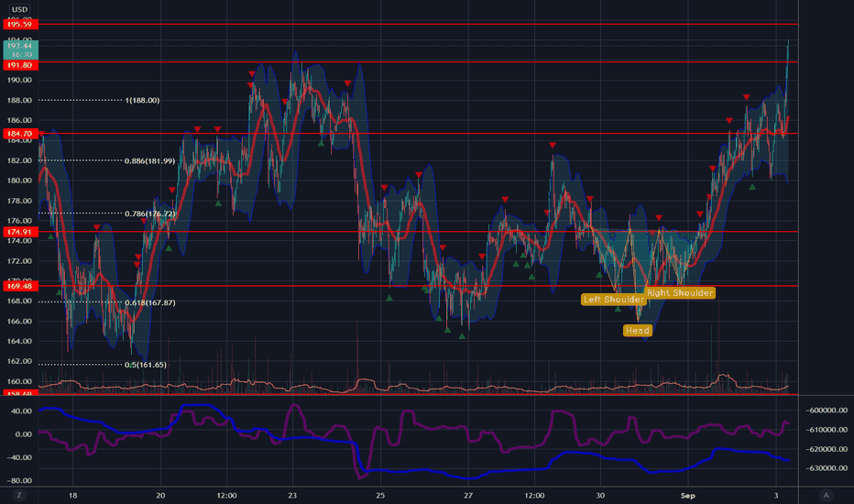854x504 pixels.
Task: Click the 166.00 price axis value
Action: point(19,321)
